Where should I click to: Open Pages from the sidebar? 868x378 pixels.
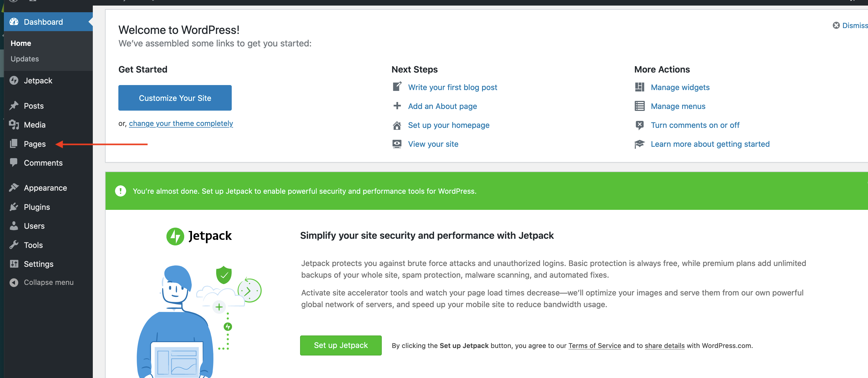48,144
